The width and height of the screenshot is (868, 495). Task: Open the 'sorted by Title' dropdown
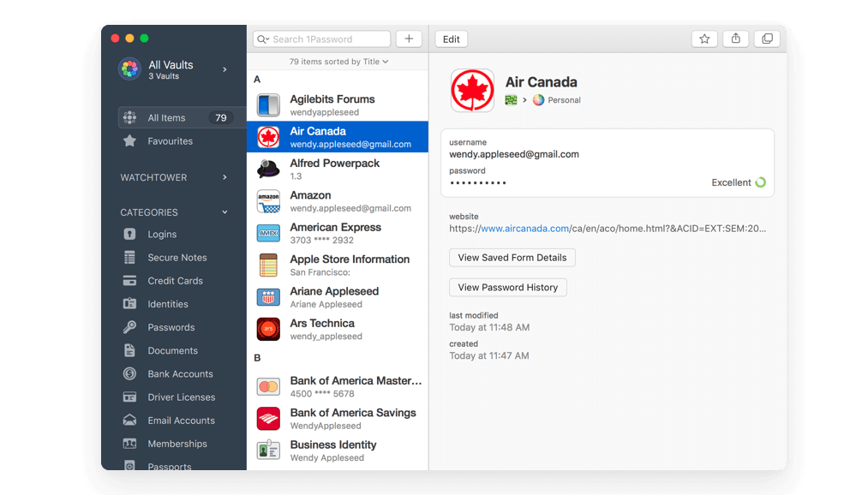click(x=337, y=61)
